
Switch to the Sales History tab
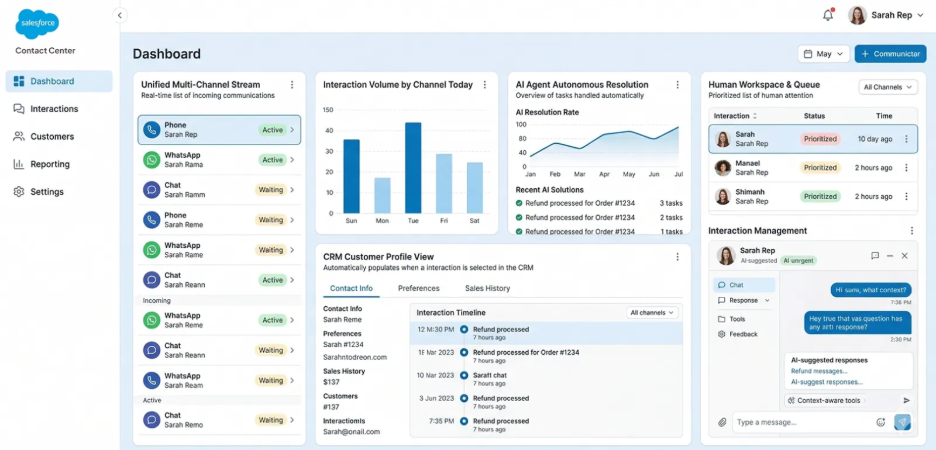[x=487, y=288]
